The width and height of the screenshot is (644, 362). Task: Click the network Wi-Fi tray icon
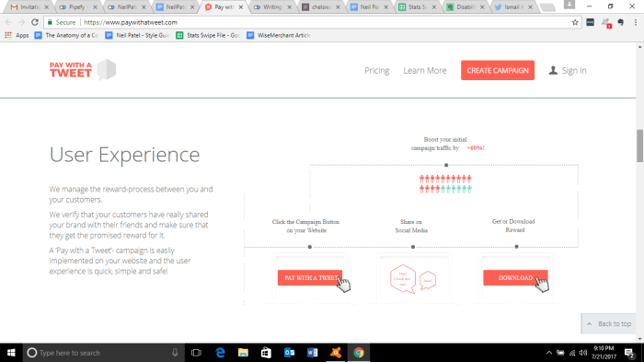[572, 353]
